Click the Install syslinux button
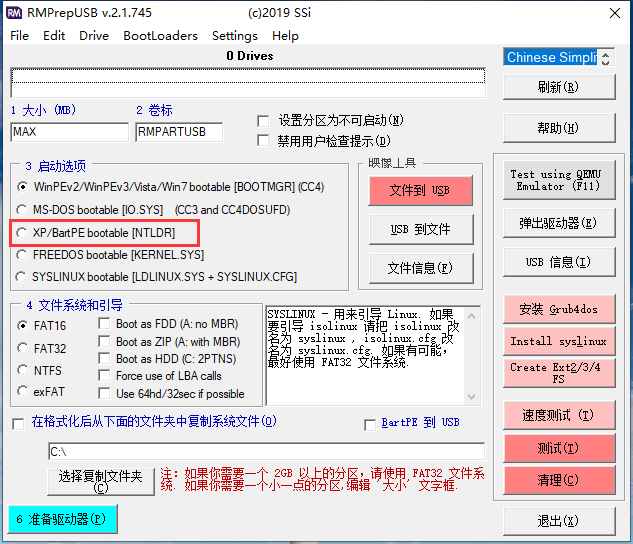This screenshot has height=544, width=633. click(557, 341)
